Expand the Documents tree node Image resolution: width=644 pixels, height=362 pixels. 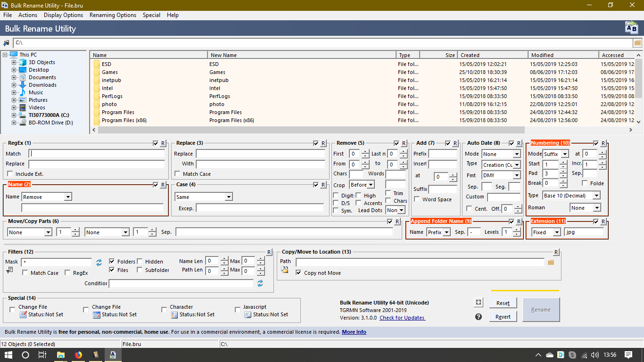pos(14,77)
